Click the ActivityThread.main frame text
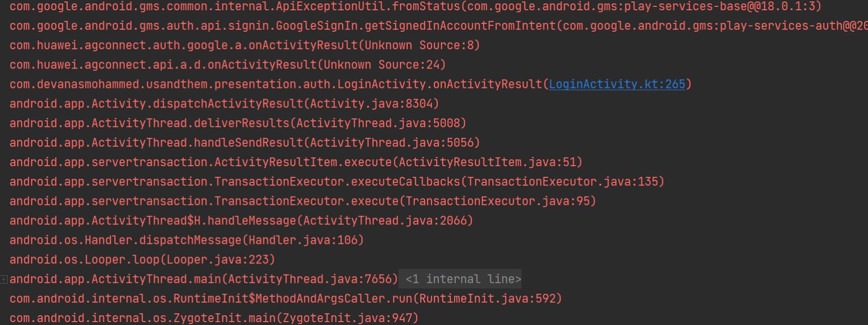Screen dimensions: 868x325 [203, 279]
